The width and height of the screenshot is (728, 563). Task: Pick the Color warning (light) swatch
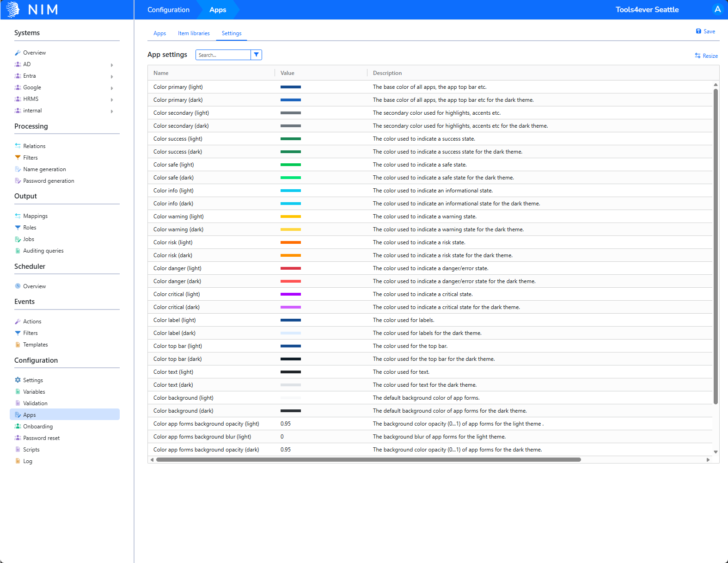[x=291, y=217]
